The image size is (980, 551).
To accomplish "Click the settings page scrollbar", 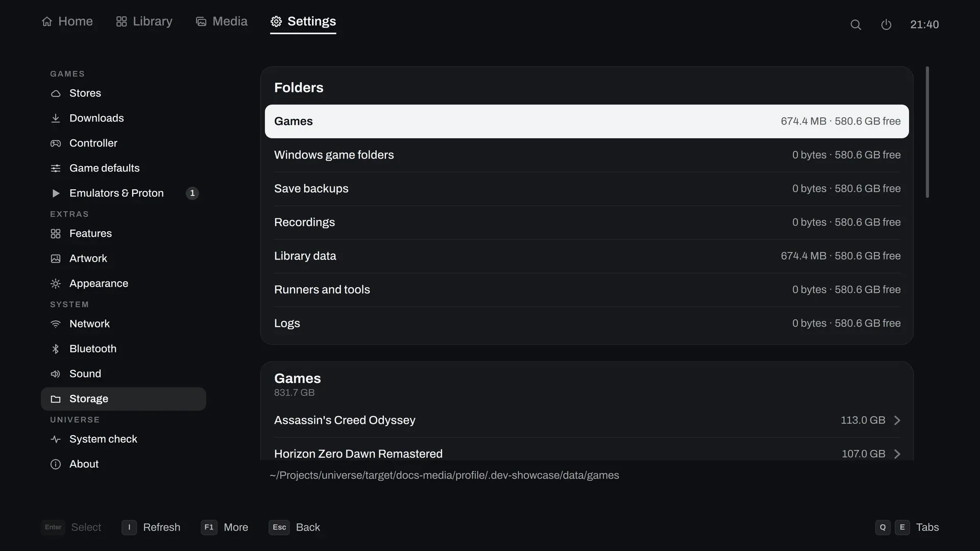I will tap(927, 132).
